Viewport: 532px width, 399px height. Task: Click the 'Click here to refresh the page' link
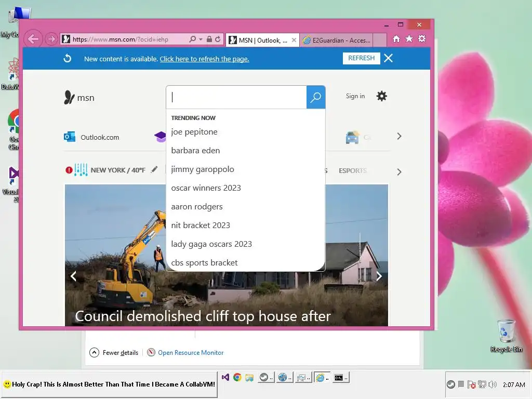(204, 59)
